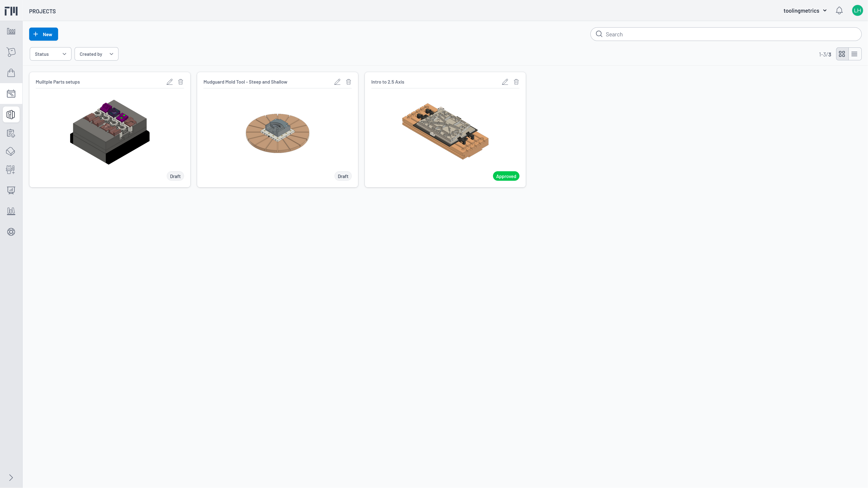Open the Created by filter dropdown
The image size is (868, 488).
click(x=96, y=54)
